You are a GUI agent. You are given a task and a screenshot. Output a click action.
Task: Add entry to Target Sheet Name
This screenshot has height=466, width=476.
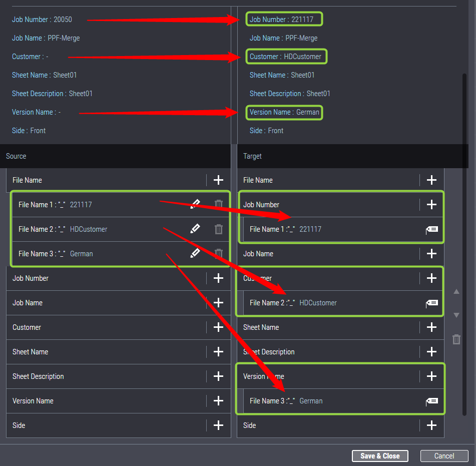431,327
